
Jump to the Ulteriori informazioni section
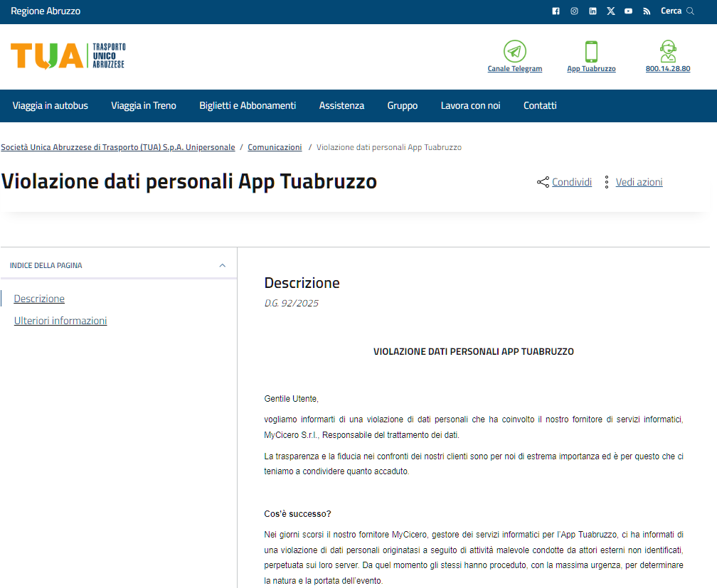(x=60, y=321)
